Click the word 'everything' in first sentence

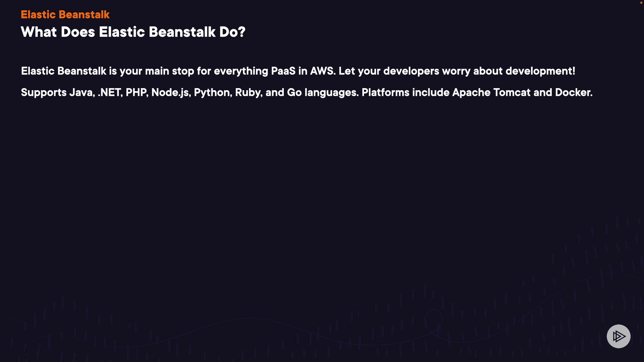click(241, 71)
